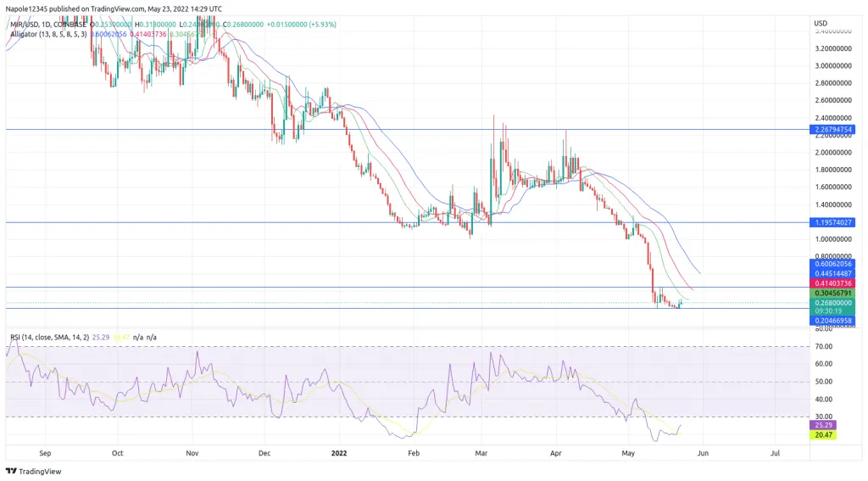
Task: Click the change value +0.01500000 (+5.93%)
Action: pyautogui.click(x=301, y=25)
